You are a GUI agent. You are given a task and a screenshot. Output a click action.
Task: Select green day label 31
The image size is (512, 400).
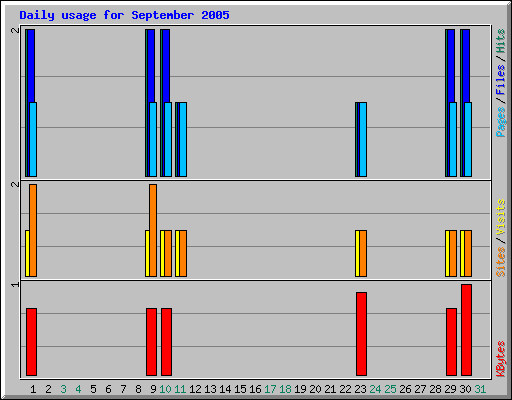[x=480, y=389]
